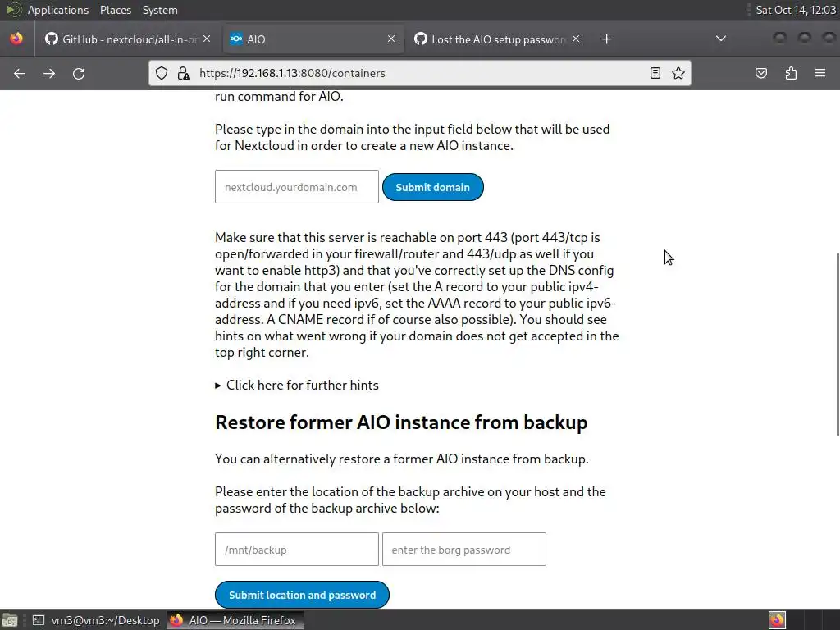Viewport: 840px width, 630px height.
Task: Close the GitHub nextcloud/all-in-one tab
Action: (207, 39)
